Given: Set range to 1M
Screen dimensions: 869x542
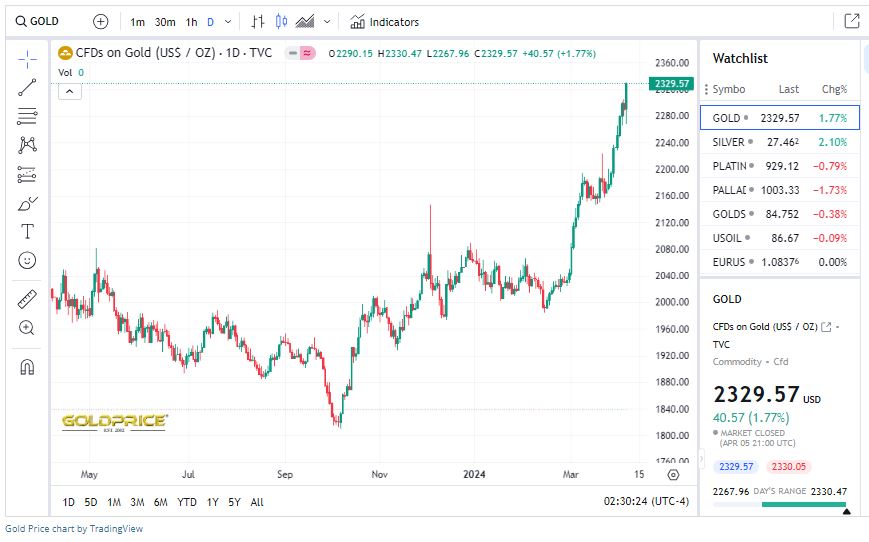Looking at the screenshot, I should [114, 502].
